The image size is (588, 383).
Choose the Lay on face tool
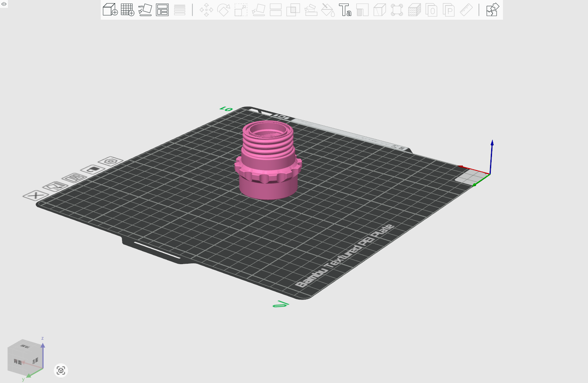(x=258, y=9)
